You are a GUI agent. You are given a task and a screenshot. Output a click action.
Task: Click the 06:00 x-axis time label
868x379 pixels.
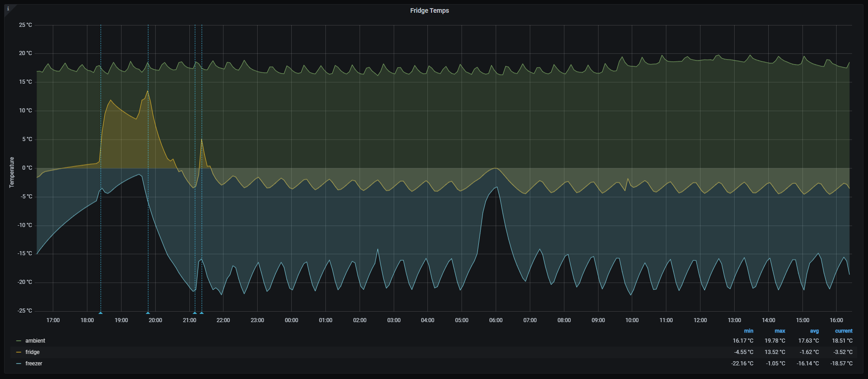(496, 320)
